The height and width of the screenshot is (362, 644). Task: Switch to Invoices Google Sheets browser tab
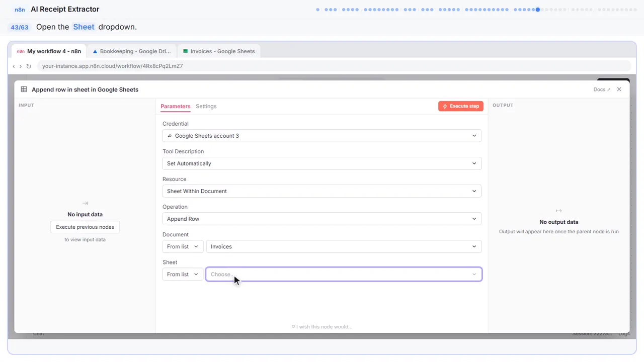(x=219, y=51)
